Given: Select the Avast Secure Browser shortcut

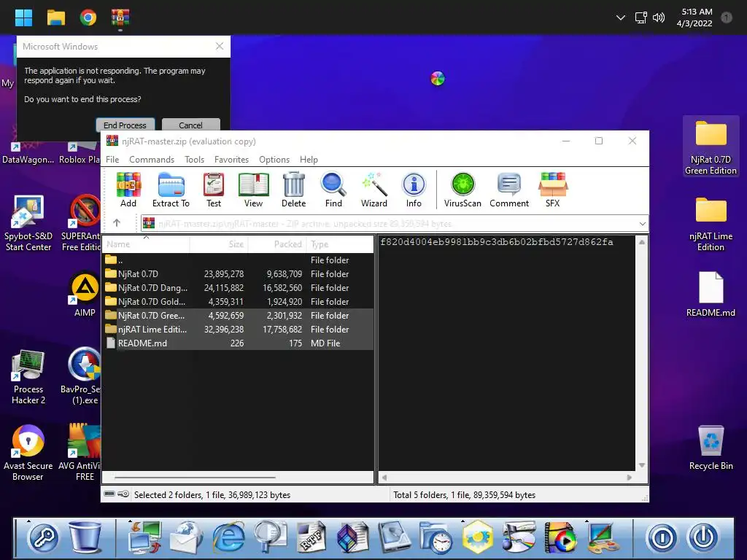Looking at the screenshot, I should point(28,454).
